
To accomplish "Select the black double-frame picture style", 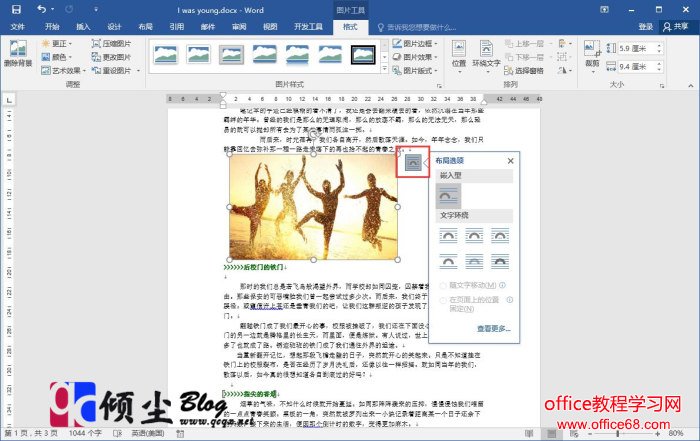I will click(363, 55).
